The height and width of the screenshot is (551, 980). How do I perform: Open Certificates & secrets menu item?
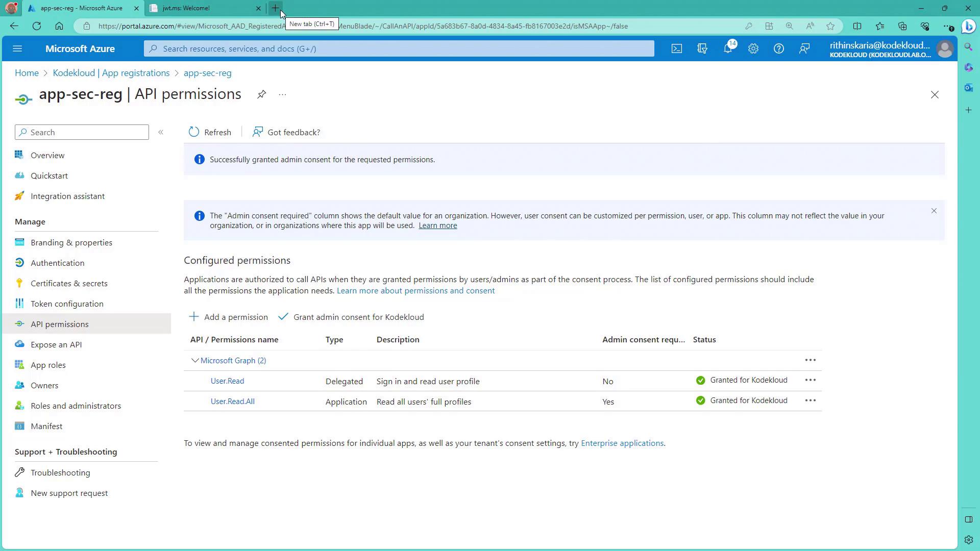click(x=69, y=283)
